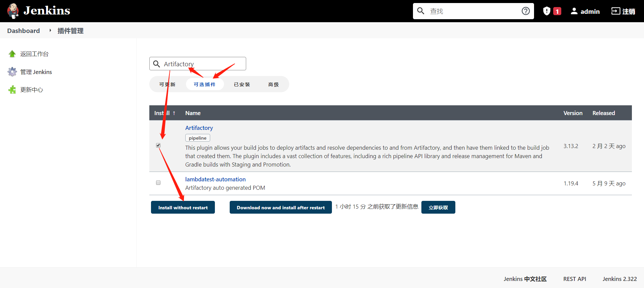Click the green up-arrow 返回工作台 icon

pos(12,54)
